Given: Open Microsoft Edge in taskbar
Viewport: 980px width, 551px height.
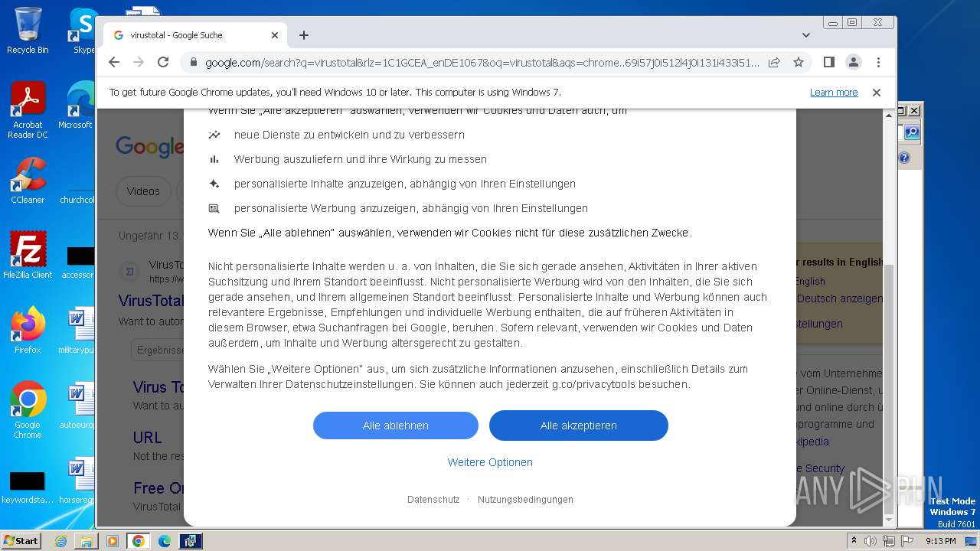Looking at the screenshot, I should point(165,541).
